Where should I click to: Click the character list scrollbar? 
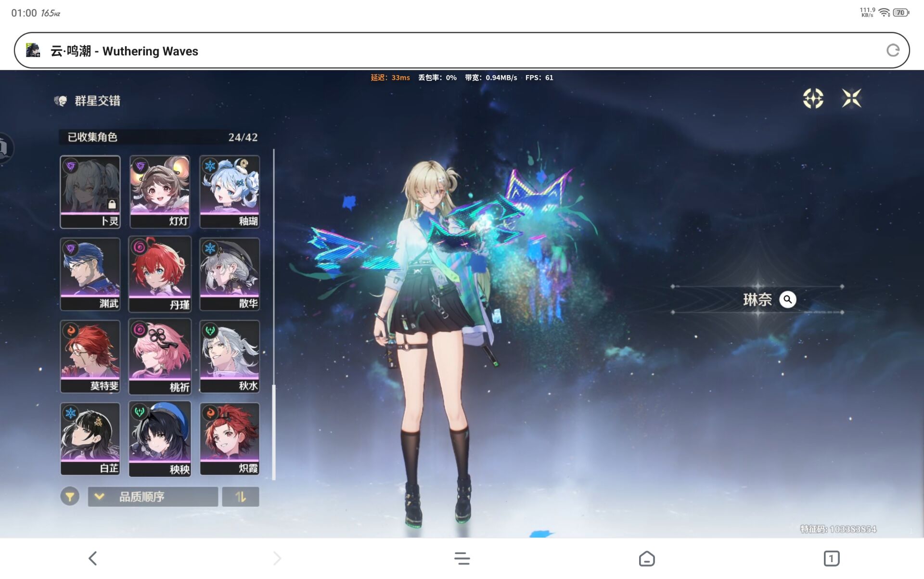tap(274, 432)
